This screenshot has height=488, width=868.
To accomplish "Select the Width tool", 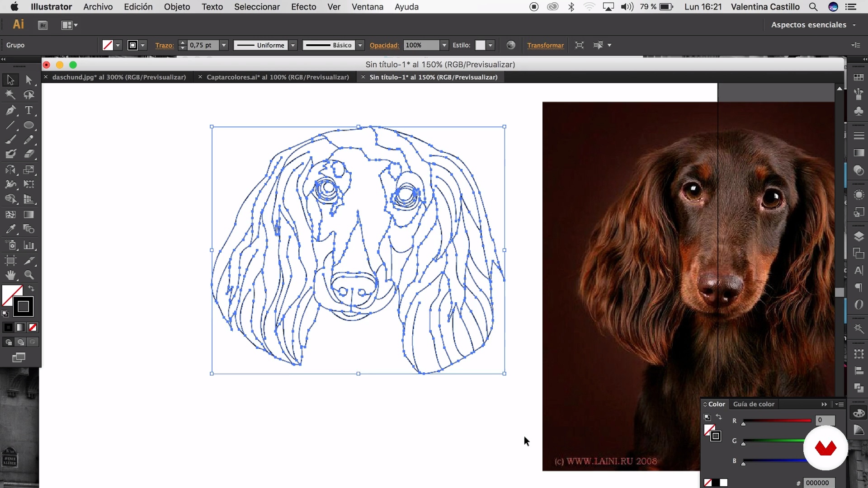I will (x=10, y=184).
